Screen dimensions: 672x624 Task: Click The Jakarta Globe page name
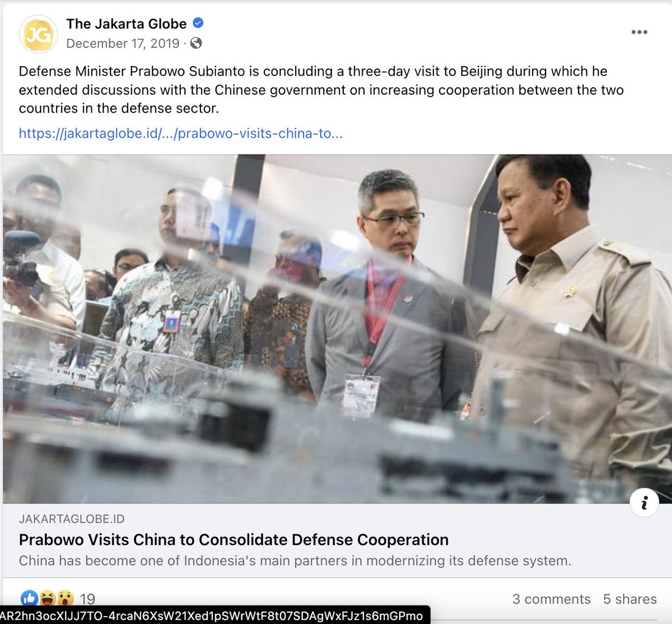tap(126, 24)
